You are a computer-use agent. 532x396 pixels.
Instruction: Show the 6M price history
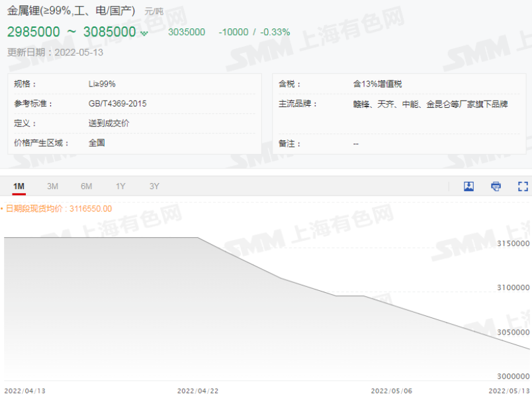[86, 186]
